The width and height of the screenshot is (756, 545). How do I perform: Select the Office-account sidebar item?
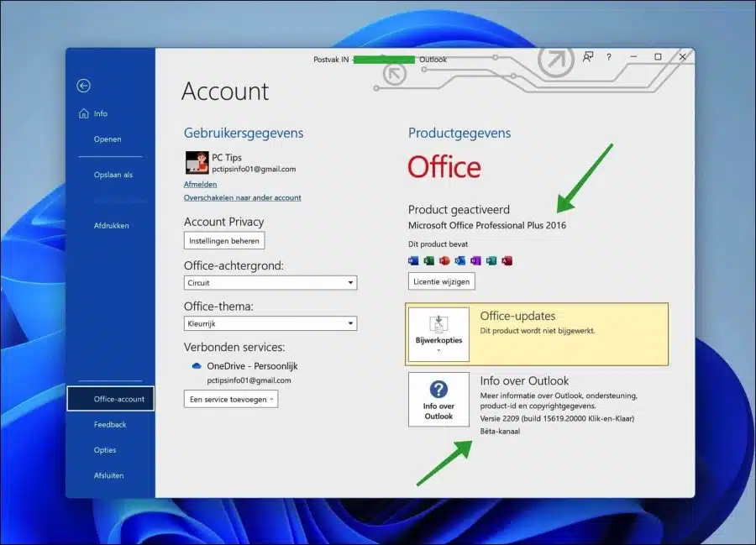(110, 399)
